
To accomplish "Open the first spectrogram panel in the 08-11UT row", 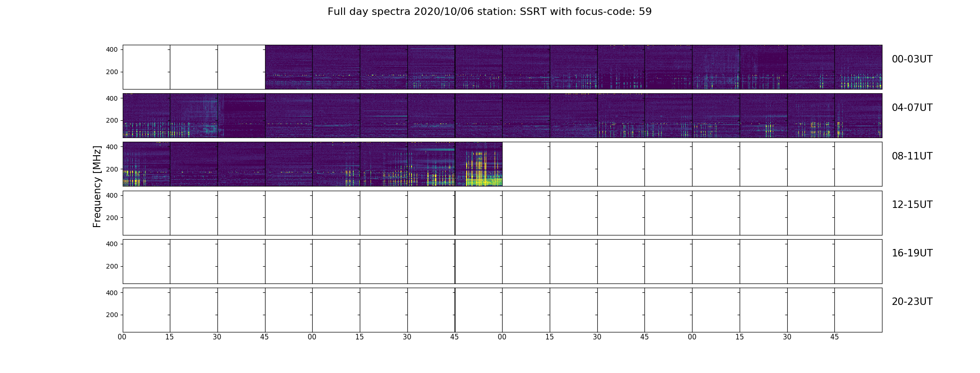I will [147, 164].
